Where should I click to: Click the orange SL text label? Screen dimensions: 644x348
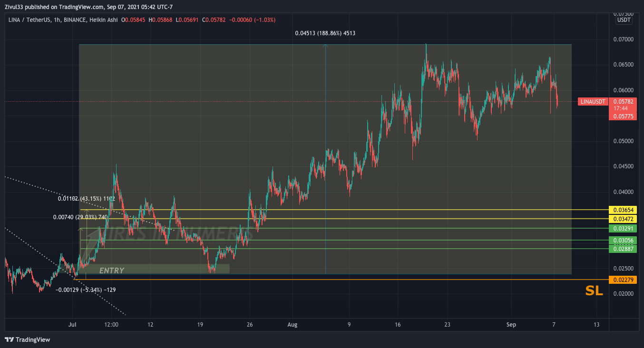(594, 291)
